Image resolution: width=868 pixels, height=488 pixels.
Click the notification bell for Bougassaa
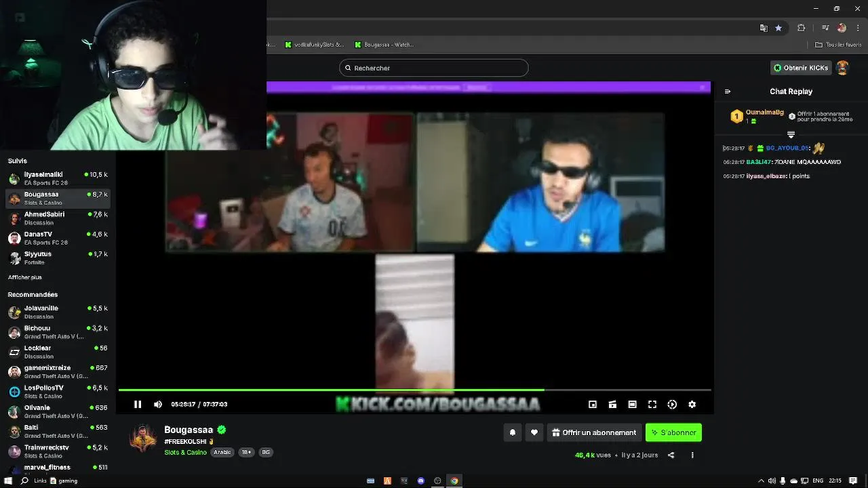pos(513,432)
